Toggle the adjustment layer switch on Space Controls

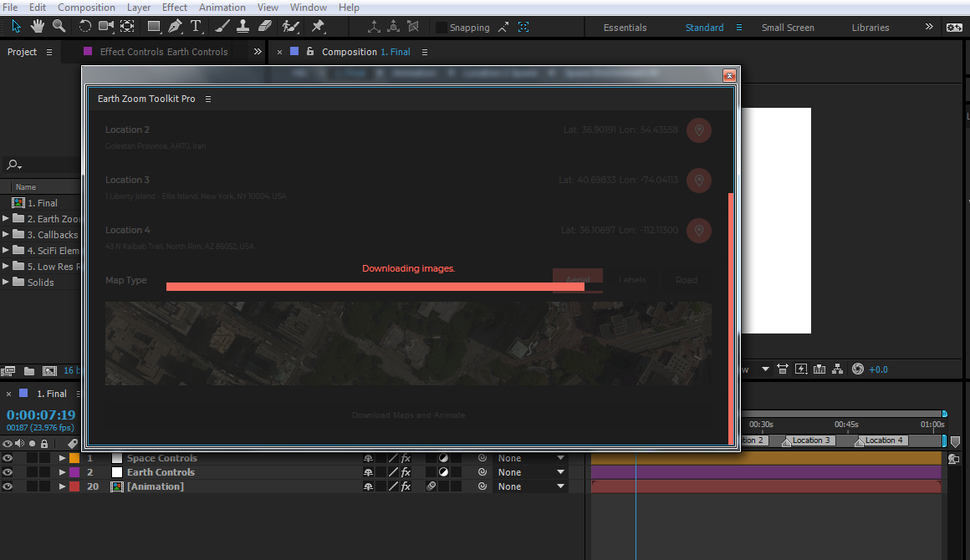443,458
